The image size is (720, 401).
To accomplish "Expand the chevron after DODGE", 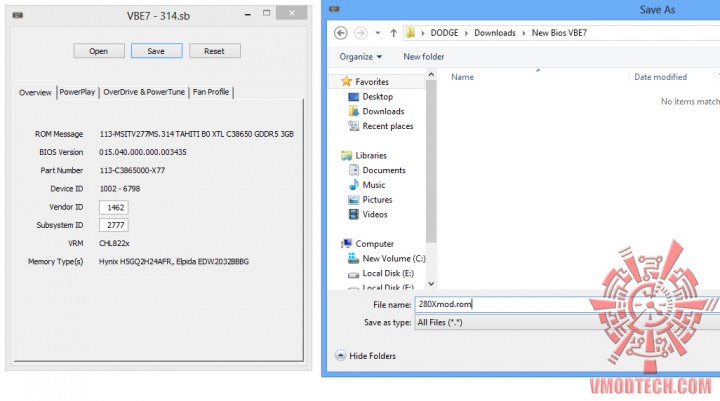I will point(467,33).
